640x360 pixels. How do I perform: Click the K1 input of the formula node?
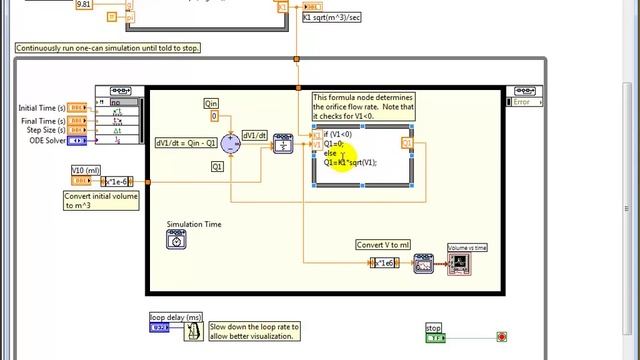317,136
